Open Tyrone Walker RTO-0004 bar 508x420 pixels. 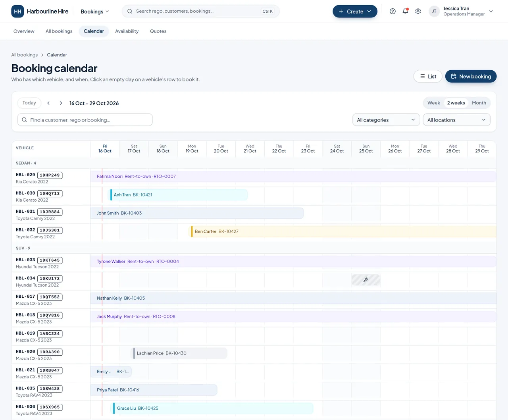point(293,262)
